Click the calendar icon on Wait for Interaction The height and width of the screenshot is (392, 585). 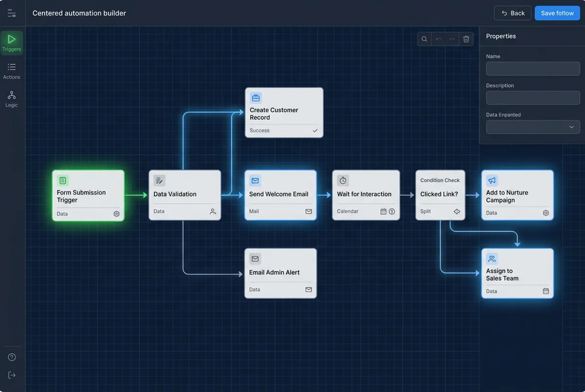[x=383, y=211]
